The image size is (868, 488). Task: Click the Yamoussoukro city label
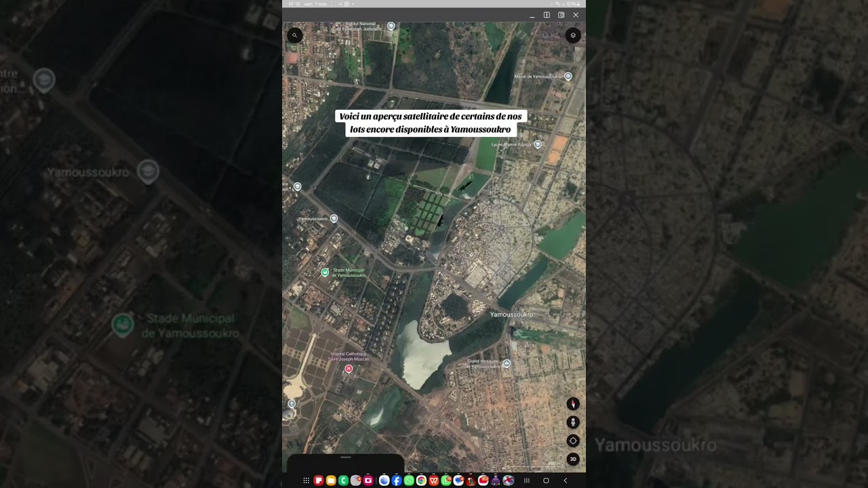pyautogui.click(x=511, y=314)
